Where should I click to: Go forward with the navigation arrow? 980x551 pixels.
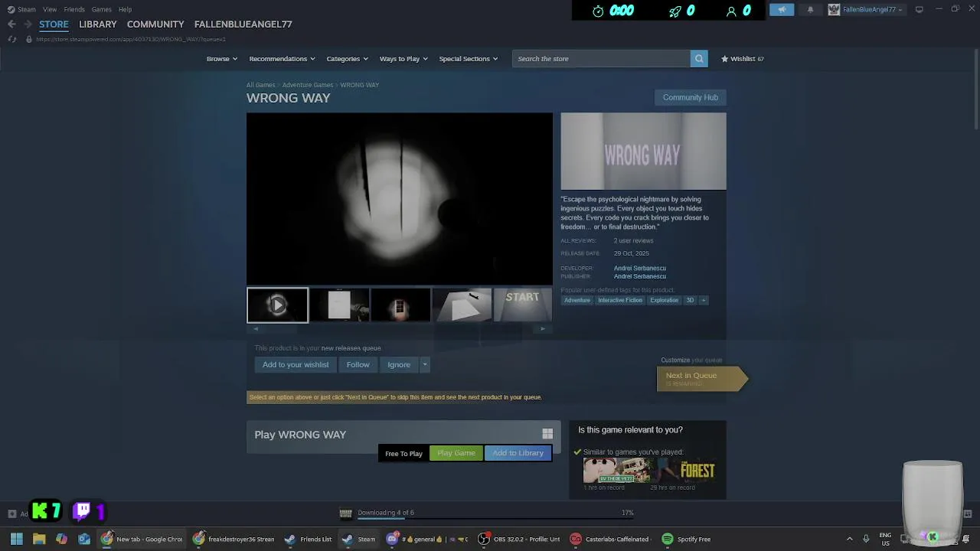(x=28, y=24)
